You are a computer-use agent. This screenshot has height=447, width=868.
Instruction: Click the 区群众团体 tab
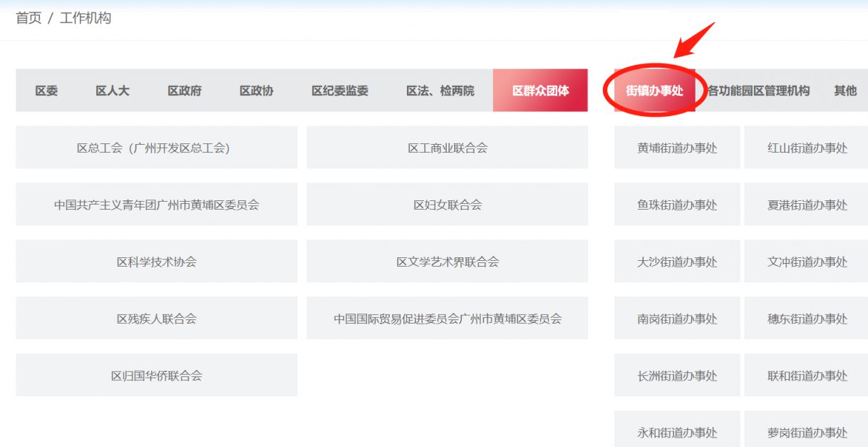(540, 91)
